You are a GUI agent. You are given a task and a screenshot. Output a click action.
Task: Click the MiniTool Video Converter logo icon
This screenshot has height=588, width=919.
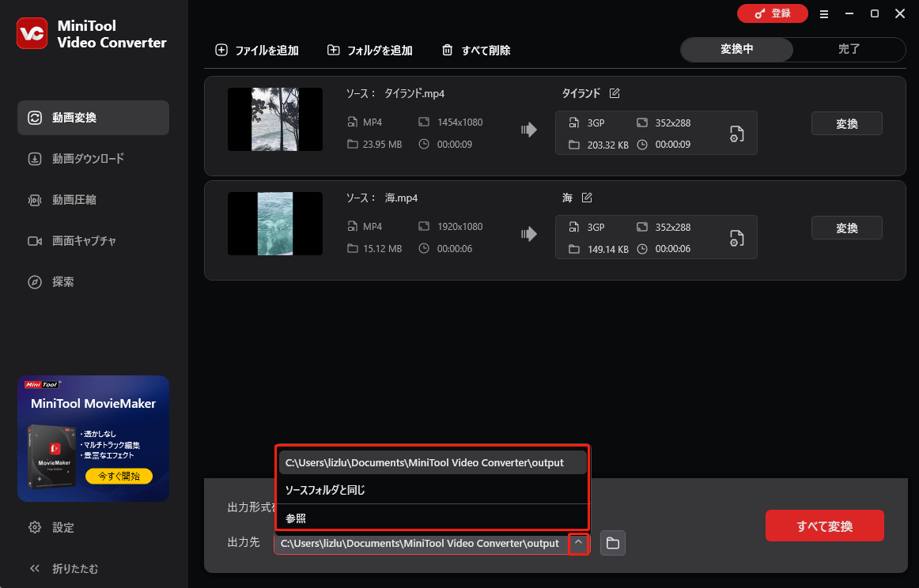point(32,33)
